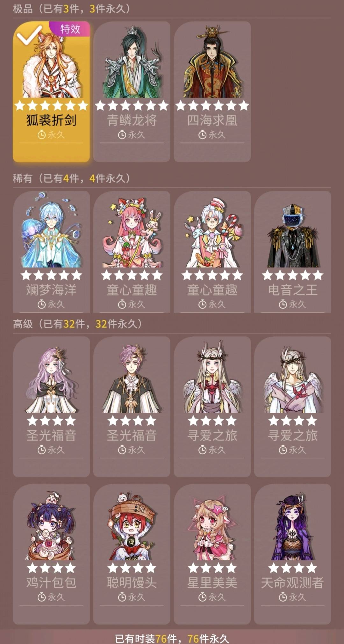Tap the clock icon under 电音之王
344x644 pixels.
283,304
